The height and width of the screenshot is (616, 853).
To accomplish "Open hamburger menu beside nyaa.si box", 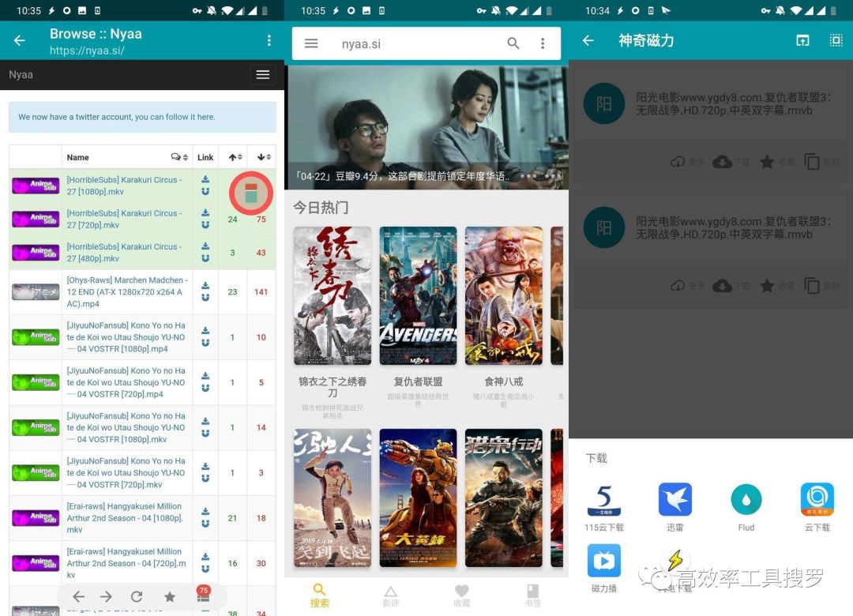I will point(311,43).
